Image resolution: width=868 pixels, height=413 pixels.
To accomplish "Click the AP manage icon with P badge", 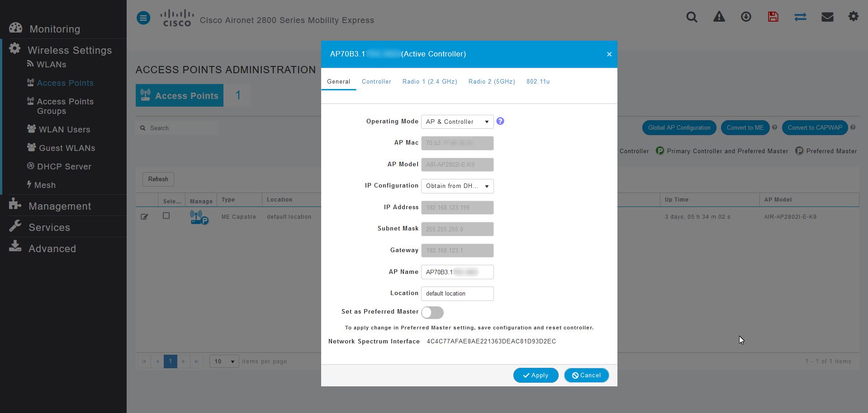I will [199, 217].
